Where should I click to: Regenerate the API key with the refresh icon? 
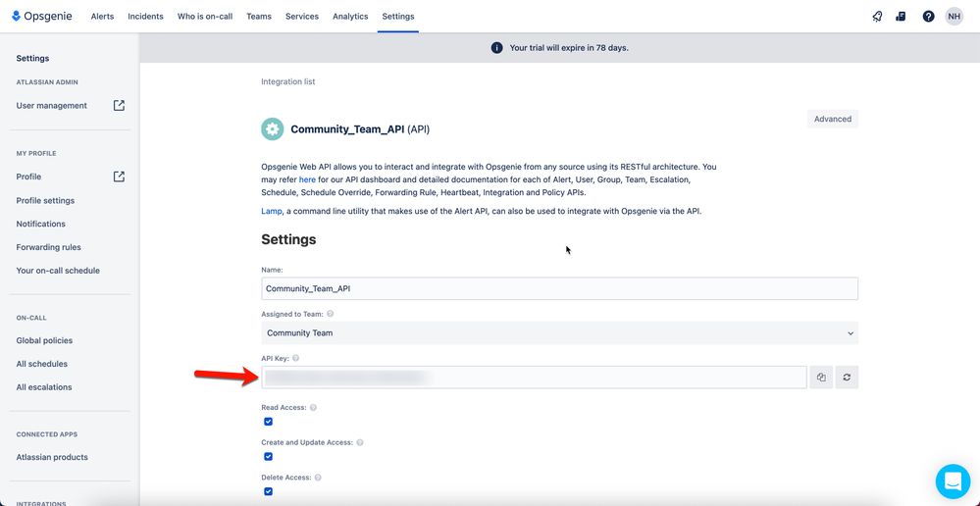(x=847, y=378)
